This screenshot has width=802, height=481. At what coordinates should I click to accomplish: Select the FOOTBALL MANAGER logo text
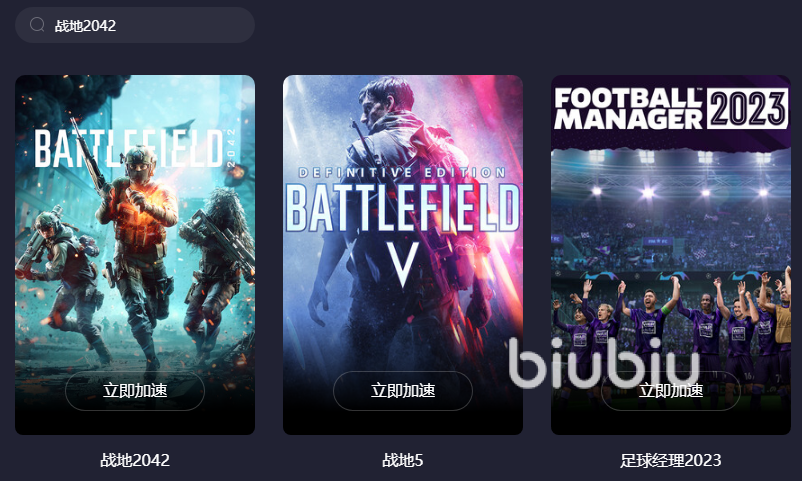click(x=629, y=108)
